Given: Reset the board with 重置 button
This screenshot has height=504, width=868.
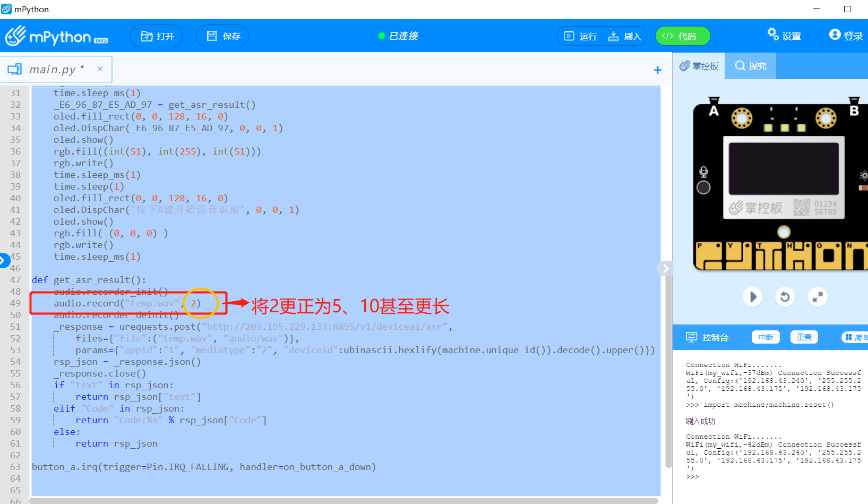Looking at the screenshot, I should click(804, 337).
